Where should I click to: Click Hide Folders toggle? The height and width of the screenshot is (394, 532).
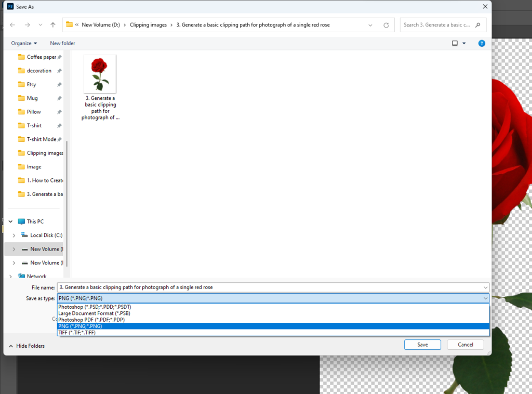[x=27, y=346]
